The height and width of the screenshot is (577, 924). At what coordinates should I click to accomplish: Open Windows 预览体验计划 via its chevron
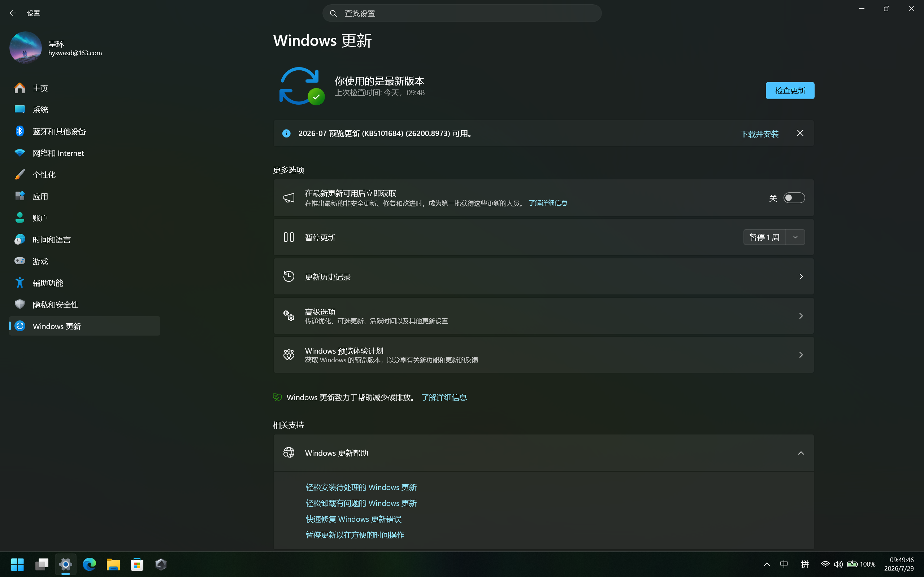point(801,355)
